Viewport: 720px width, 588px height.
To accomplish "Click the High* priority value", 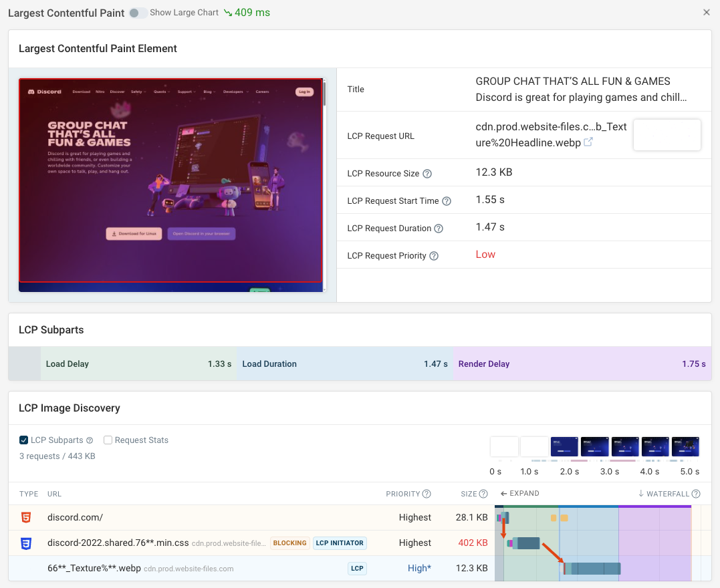I will 419,568.
